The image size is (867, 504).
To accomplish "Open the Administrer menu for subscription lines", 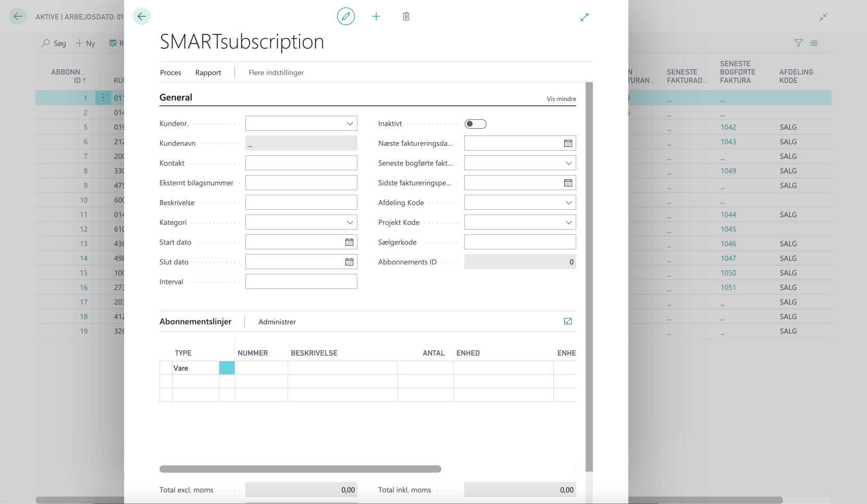I will pyautogui.click(x=277, y=322).
